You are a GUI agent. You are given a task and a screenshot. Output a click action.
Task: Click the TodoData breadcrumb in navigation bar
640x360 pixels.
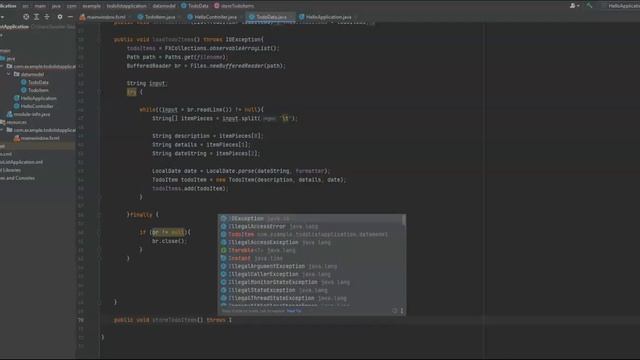click(x=195, y=6)
